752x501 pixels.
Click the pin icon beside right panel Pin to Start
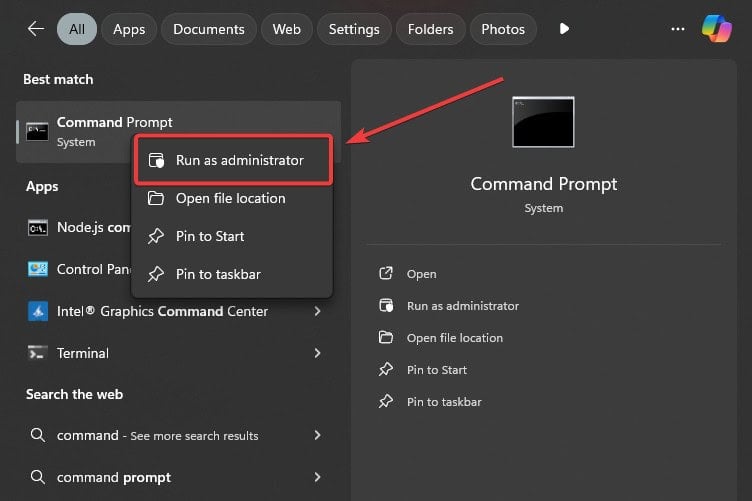[x=386, y=370]
